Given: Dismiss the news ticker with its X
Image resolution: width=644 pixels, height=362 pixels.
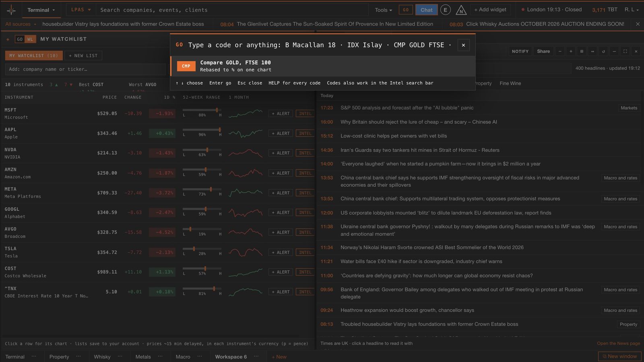Looking at the screenshot, I should coord(638,24).
